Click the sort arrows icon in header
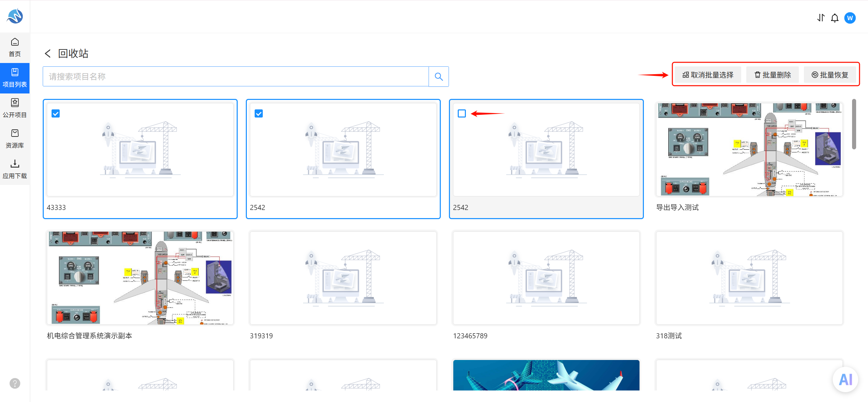868x402 pixels. (x=821, y=18)
